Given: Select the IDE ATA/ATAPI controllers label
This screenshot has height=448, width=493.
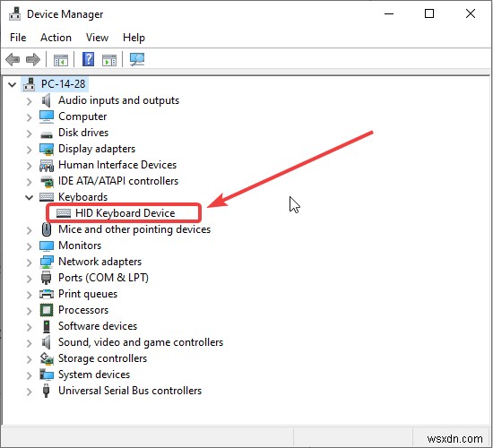Looking at the screenshot, I should pos(118,181).
